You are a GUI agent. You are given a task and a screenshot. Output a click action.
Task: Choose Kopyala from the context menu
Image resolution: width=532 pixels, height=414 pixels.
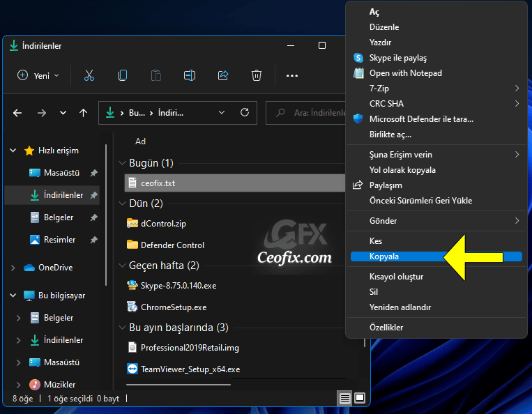[436, 256]
